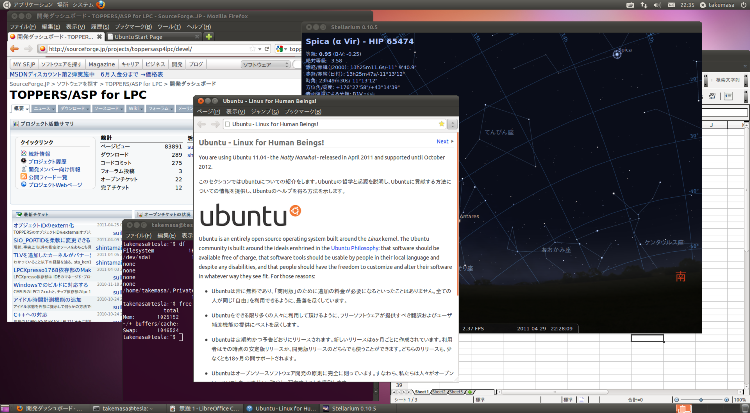Open the Ubuntu logo applications menu icon
Screen dimensions: 750x413
tap(6, 5)
